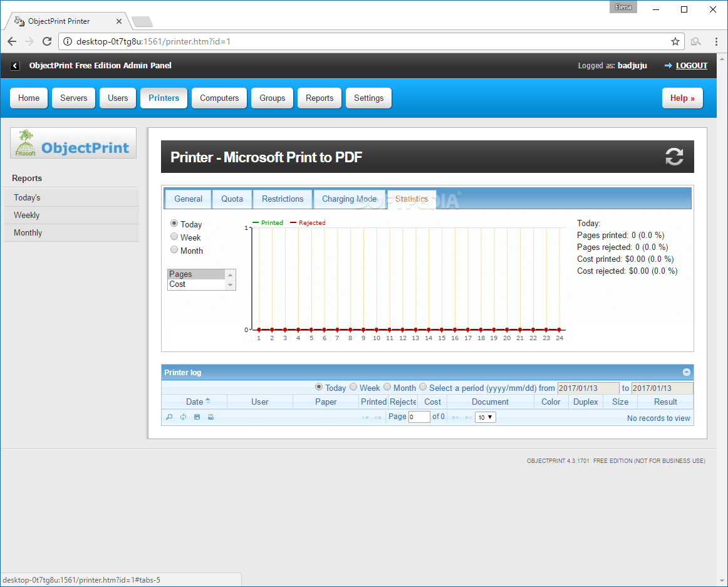Select Today radio in Printer log filter
Viewport: 728px width, 587px height.
319,387
